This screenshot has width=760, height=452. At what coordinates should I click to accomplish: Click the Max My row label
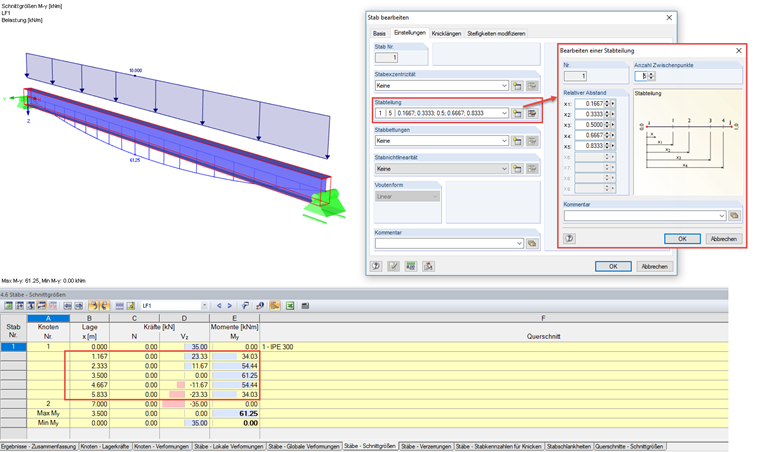(48, 413)
